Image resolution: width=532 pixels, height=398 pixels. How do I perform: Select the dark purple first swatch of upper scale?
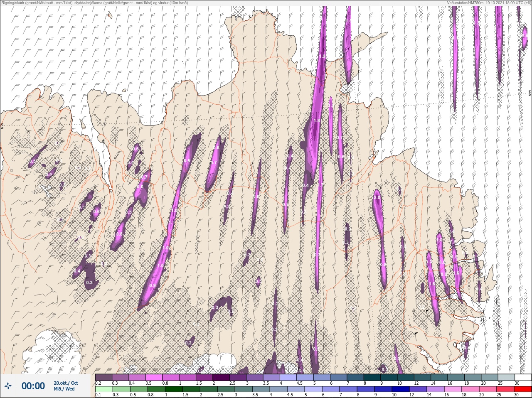click(x=103, y=378)
